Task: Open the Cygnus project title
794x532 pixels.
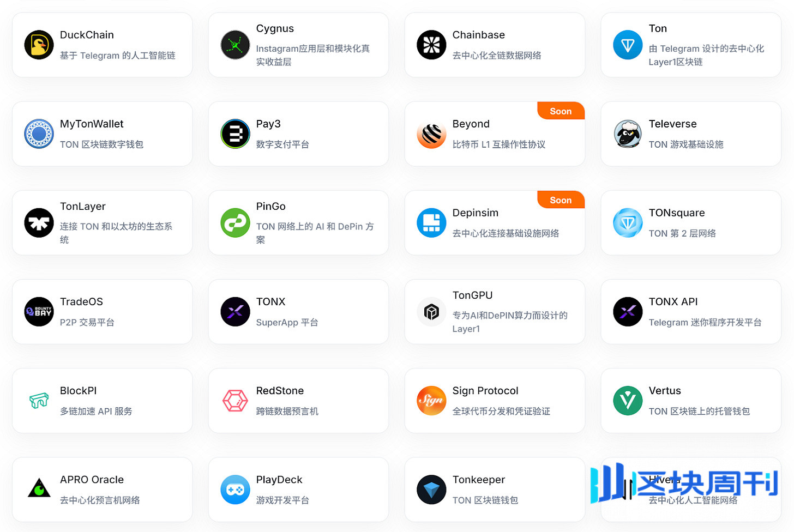Action: click(275, 28)
